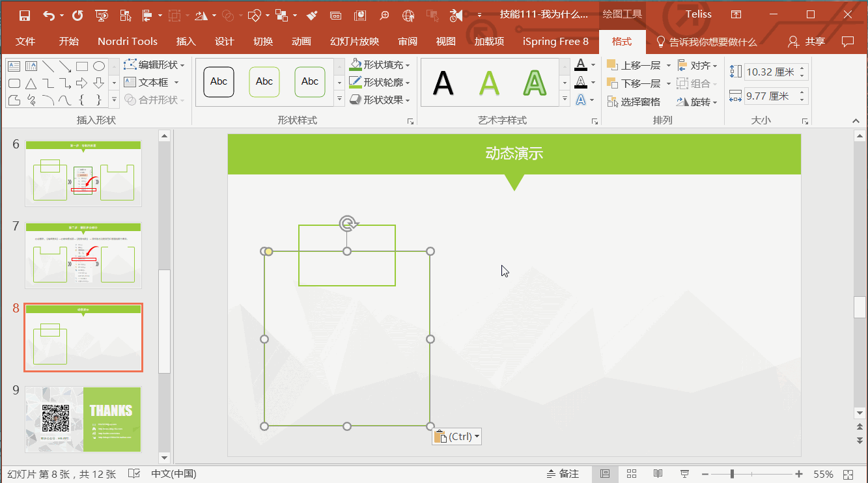868x483 pixels.
Task: Choose the oval shape in the gallery
Action: point(99,66)
